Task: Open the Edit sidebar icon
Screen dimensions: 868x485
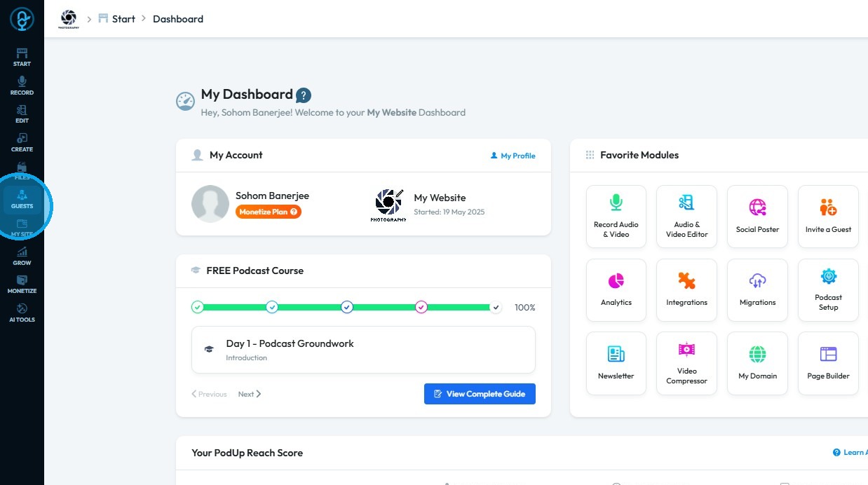Action: point(22,114)
